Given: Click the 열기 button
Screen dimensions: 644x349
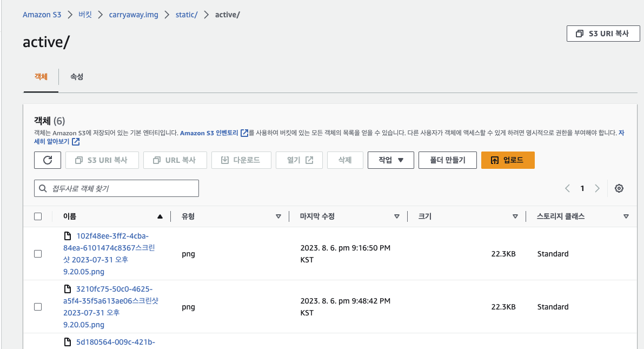Looking at the screenshot, I should (x=299, y=160).
